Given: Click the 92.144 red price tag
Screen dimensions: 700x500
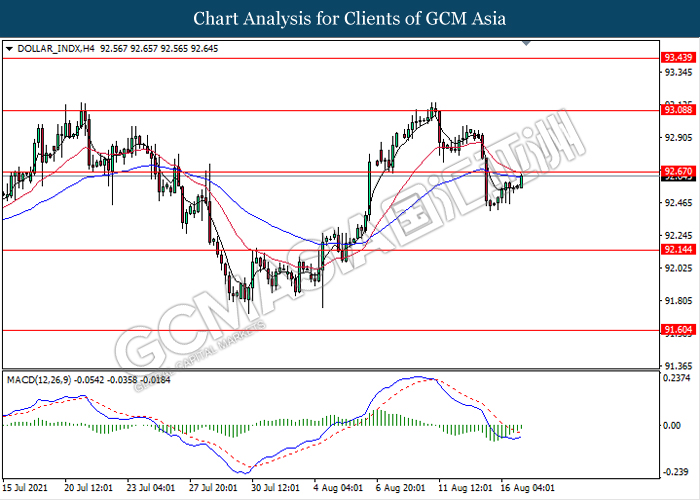Looking at the screenshot, I should click(677, 251).
